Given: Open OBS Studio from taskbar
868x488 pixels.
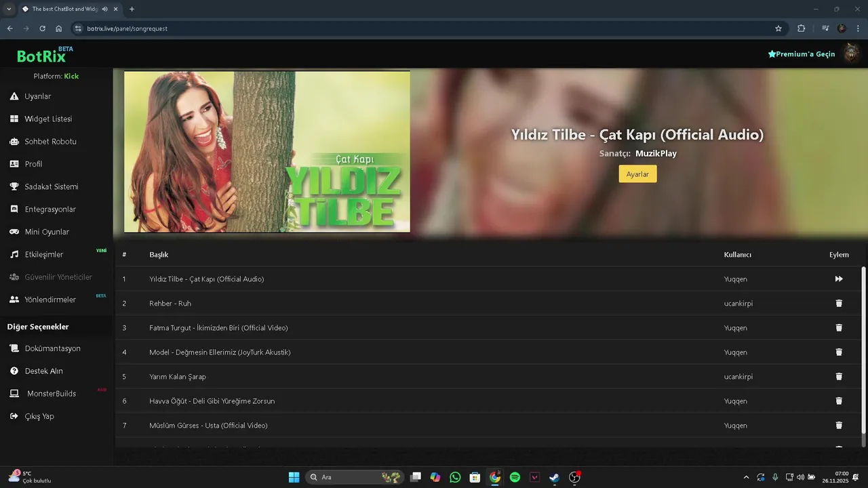Looking at the screenshot, I should (x=574, y=477).
